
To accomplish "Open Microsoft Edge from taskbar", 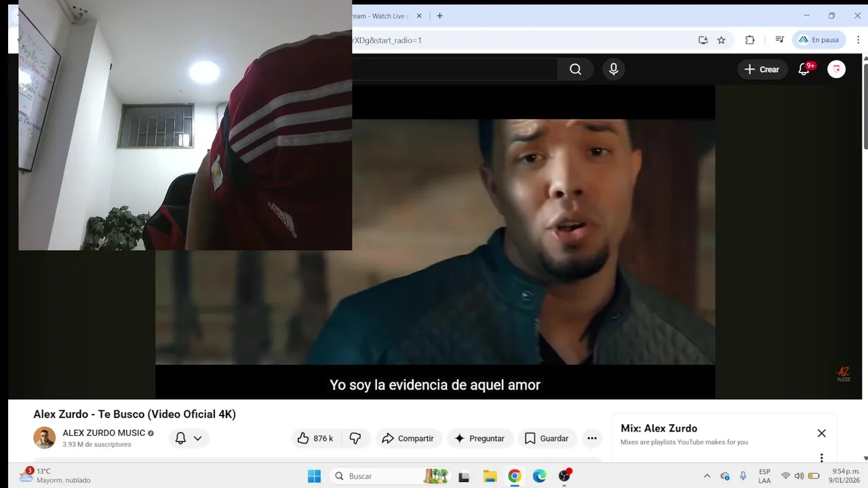I will 539,476.
